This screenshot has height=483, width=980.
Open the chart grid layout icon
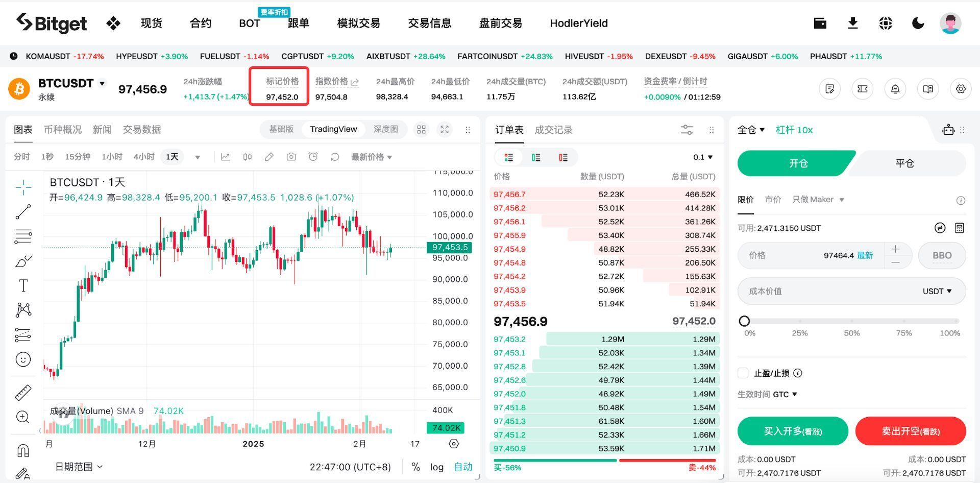tap(421, 130)
